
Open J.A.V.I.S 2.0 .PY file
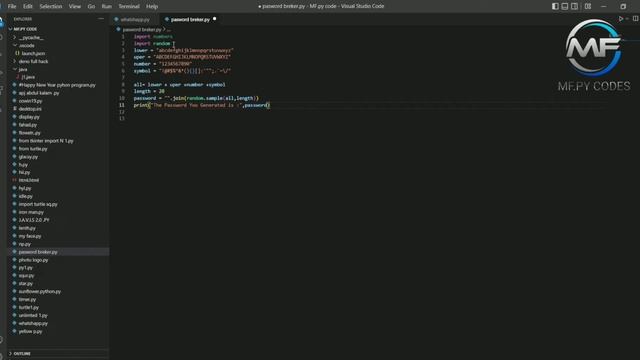34,220
